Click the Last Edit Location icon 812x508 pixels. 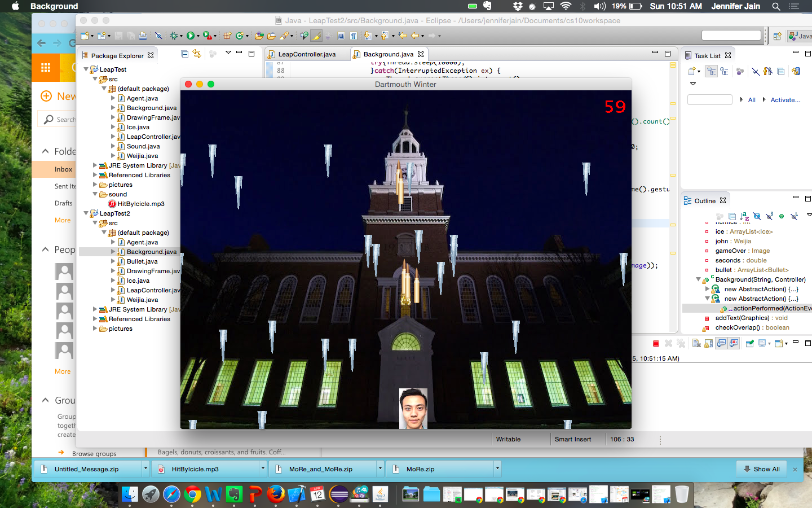pyautogui.click(x=403, y=36)
